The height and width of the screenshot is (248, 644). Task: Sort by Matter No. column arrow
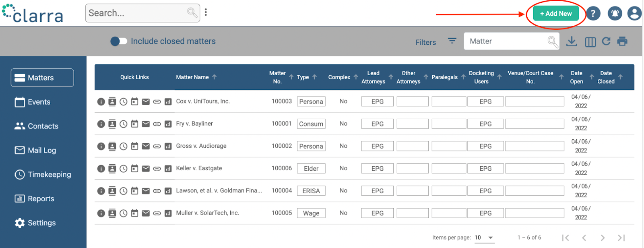coord(291,77)
